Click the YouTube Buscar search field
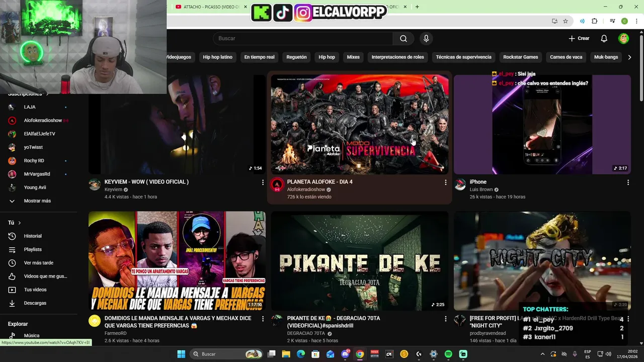 (303, 38)
